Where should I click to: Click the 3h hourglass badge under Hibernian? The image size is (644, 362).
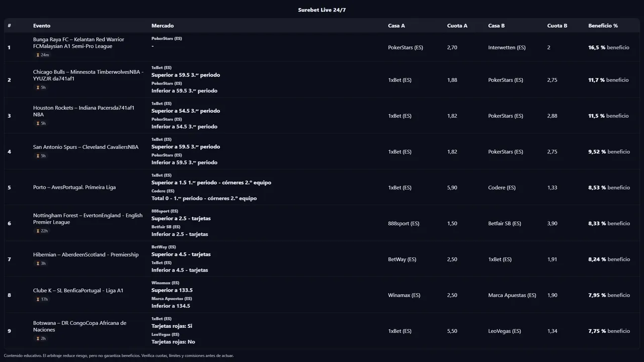41,263
